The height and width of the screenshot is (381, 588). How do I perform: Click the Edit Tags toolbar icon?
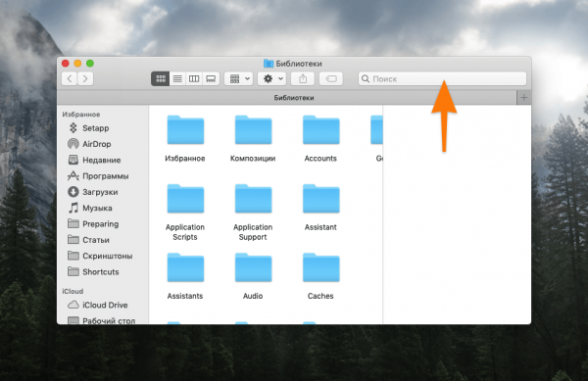tap(331, 78)
